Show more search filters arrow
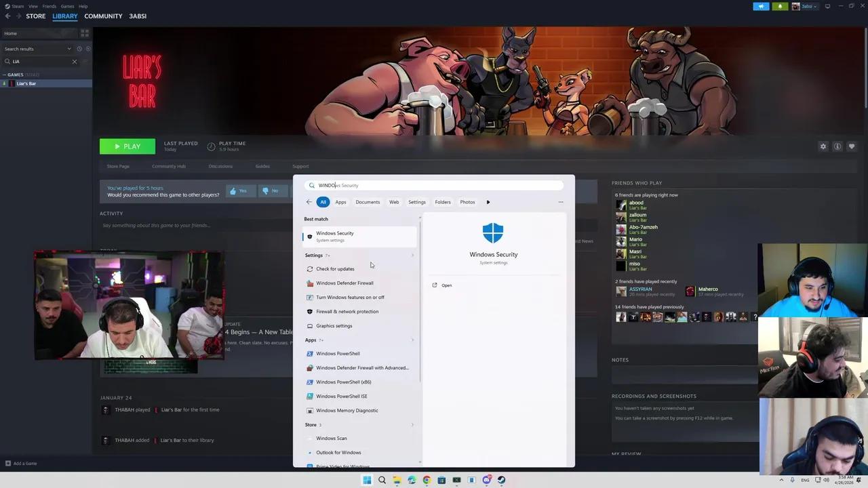This screenshot has width=868, height=488. [488, 202]
